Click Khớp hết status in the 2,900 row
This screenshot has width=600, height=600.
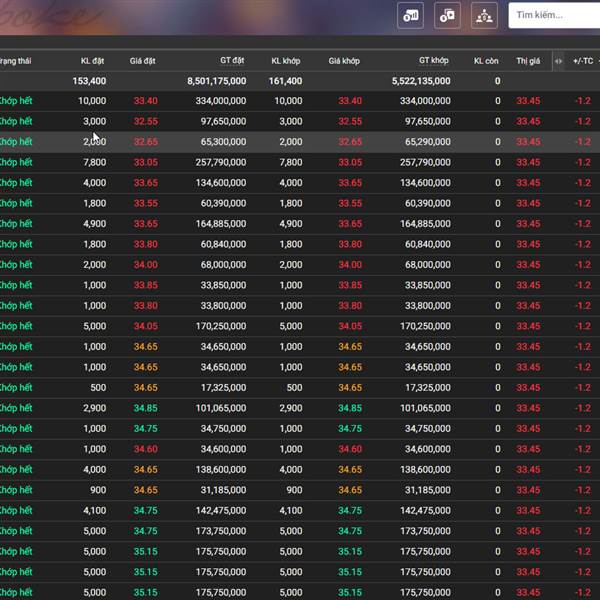click(x=16, y=408)
